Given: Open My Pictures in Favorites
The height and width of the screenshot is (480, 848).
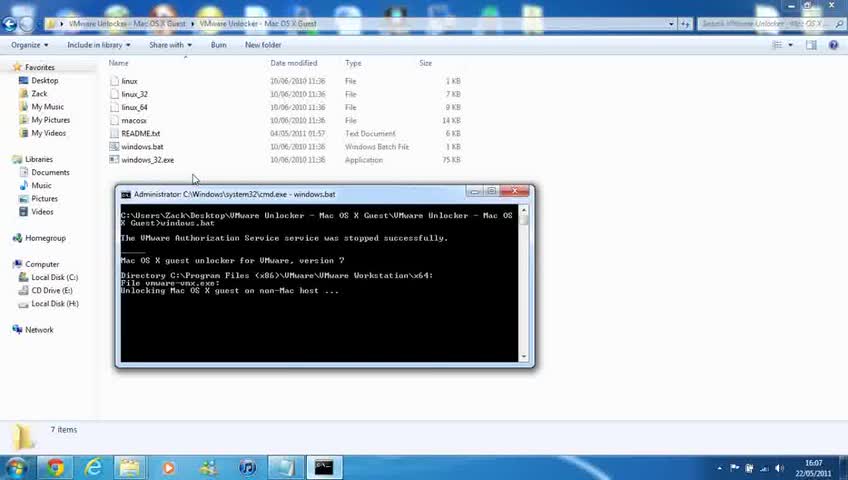Looking at the screenshot, I should coord(50,120).
